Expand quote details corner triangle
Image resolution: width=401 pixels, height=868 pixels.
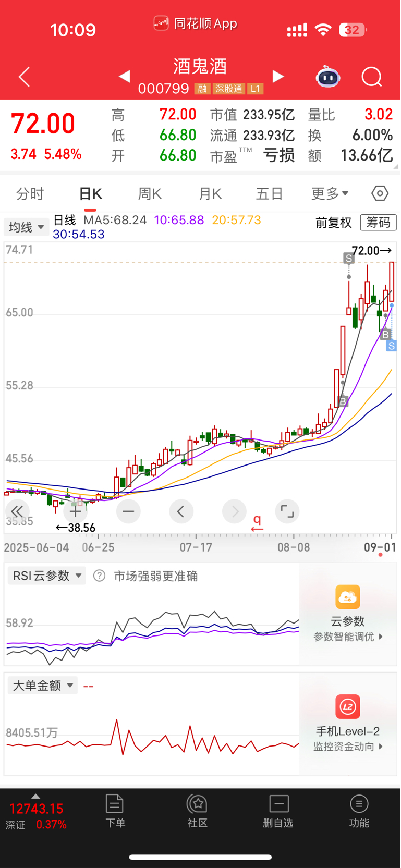(x=396, y=166)
